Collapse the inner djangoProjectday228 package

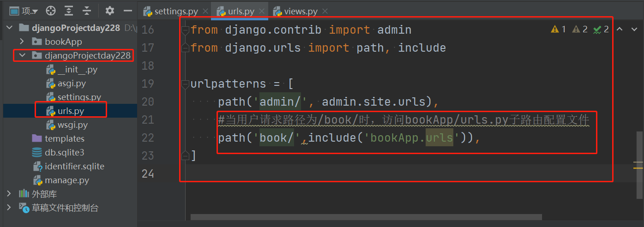[x=22, y=56]
